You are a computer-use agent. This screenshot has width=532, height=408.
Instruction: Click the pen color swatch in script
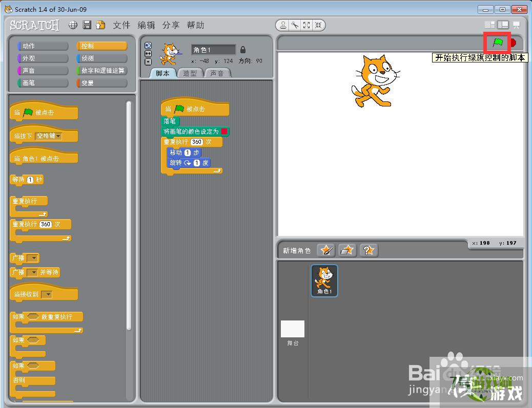(x=224, y=131)
